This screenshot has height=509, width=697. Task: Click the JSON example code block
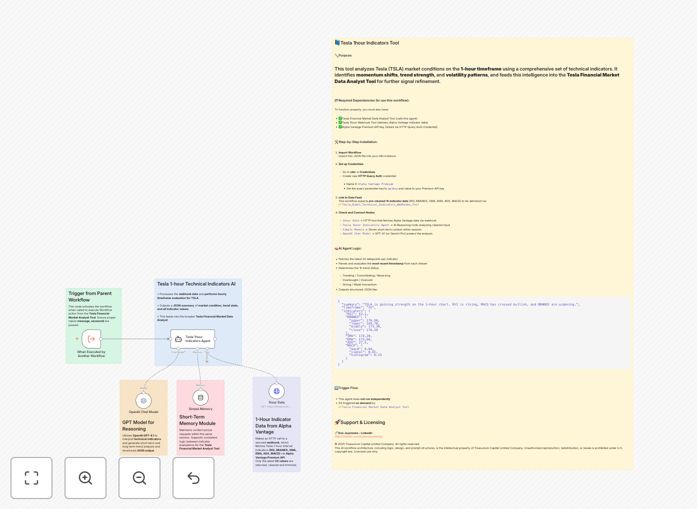482,333
